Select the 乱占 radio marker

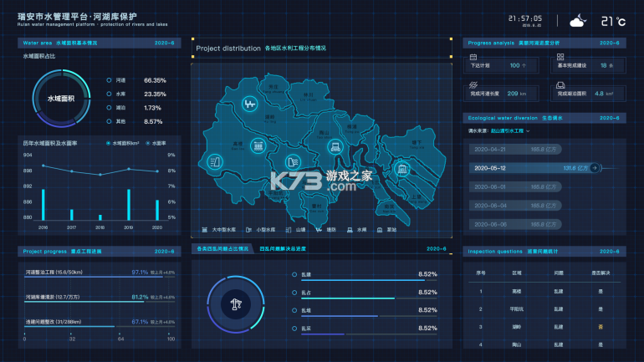(294, 293)
